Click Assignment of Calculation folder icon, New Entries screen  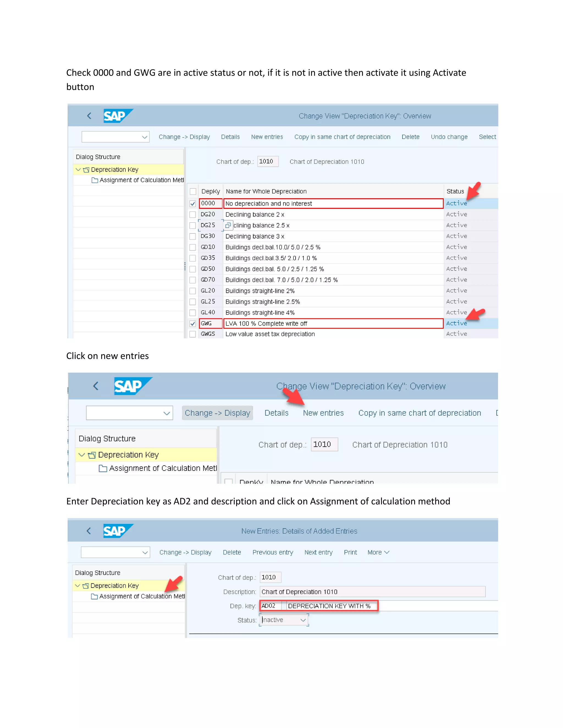click(x=94, y=596)
